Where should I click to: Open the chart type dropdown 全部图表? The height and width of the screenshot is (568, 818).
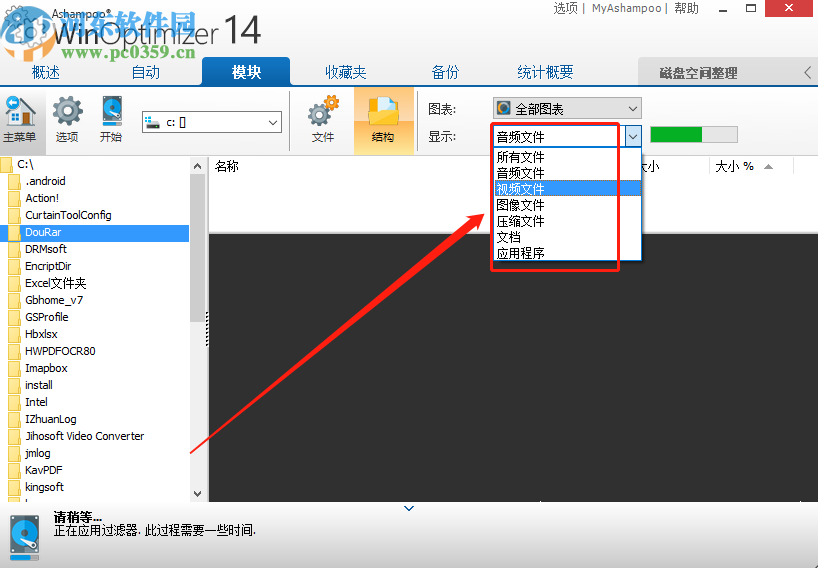(567, 108)
